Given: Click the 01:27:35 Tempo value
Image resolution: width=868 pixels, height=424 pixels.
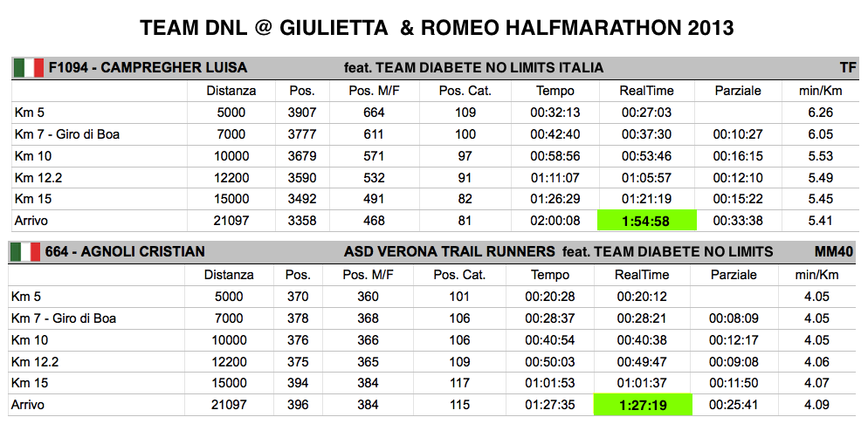Looking at the screenshot, I should tap(550, 405).
